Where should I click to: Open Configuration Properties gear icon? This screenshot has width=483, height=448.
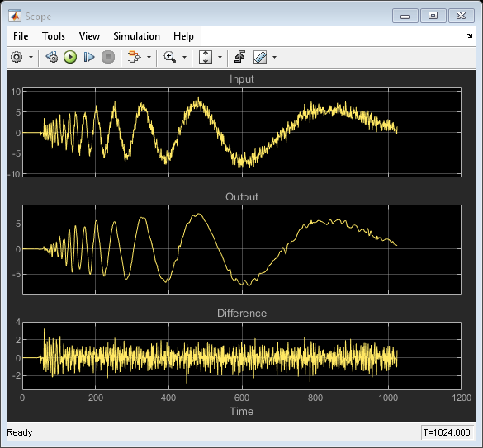coord(17,57)
